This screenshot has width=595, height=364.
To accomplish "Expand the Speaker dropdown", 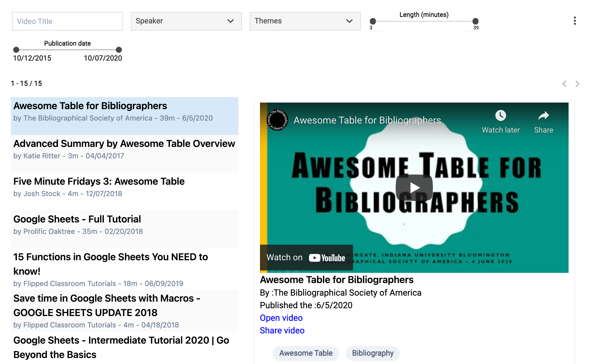I will pos(186,21).
